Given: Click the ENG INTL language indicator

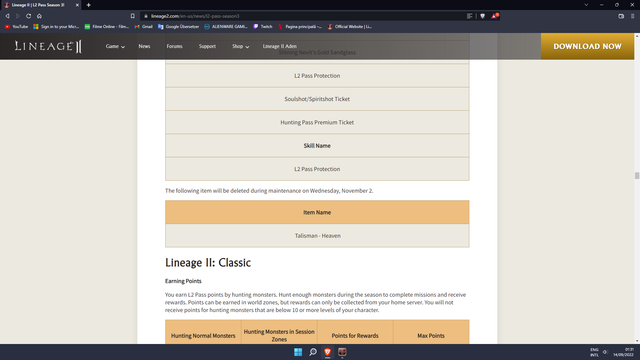Looking at the screenshot, I should click(x=594, y=352).
